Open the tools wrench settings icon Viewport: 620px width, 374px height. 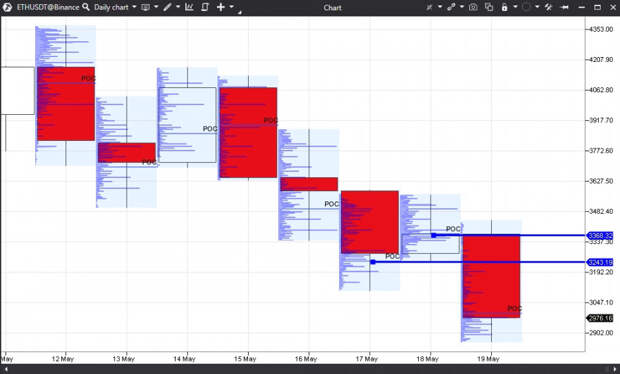click(548, 7)
